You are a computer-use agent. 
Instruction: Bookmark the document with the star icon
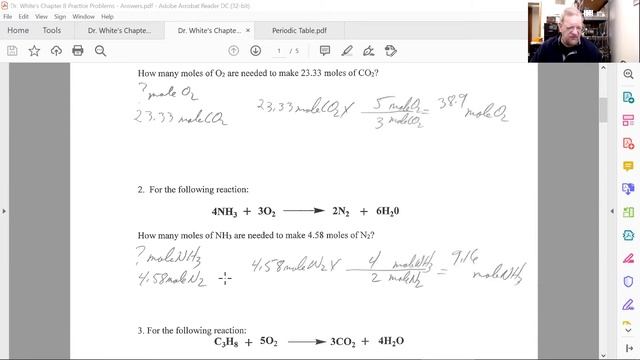(x=34, y=51)
